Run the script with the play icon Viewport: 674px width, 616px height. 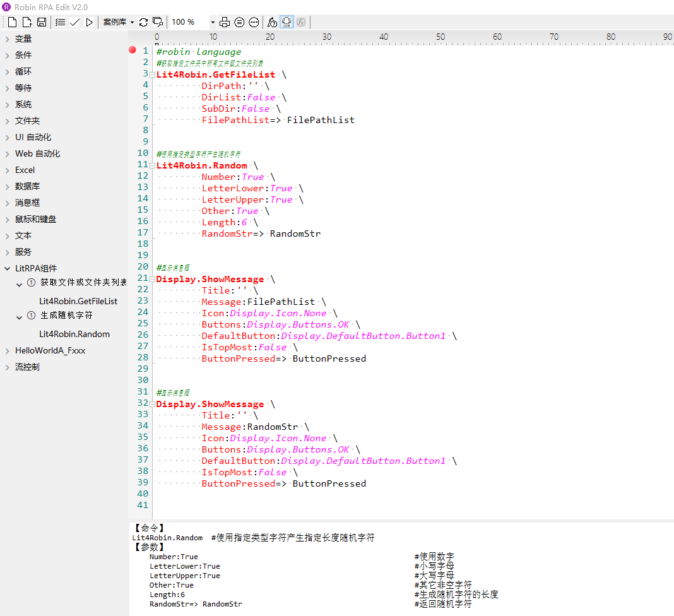point(89,22)
